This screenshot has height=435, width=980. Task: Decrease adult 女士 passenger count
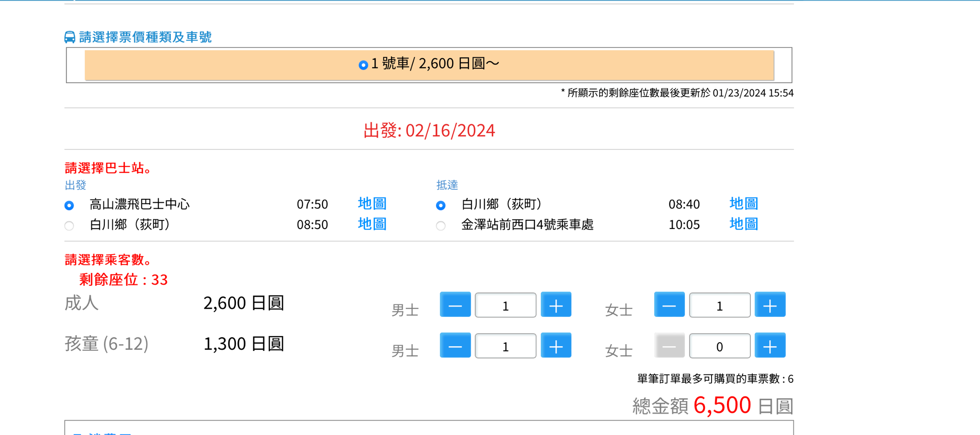669,304
